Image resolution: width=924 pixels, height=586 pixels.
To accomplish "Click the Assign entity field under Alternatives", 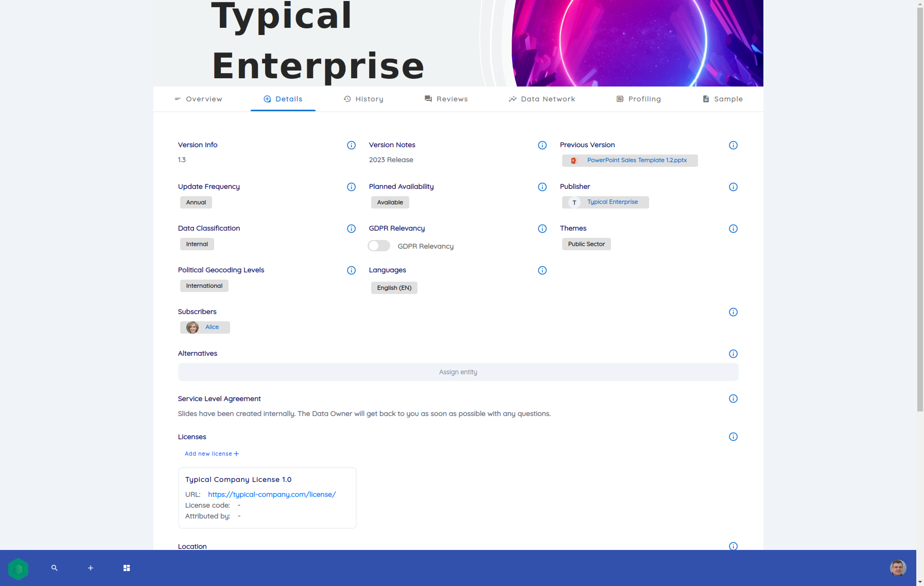I will [x=458, y=372].
